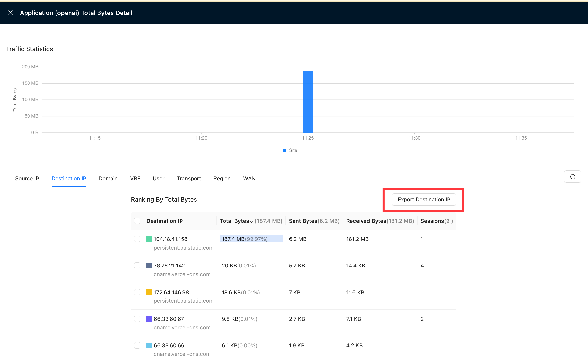588x364 pixels.
Task: Close the Total Bytes Detail panel
Action: click(x=10, y=13)
